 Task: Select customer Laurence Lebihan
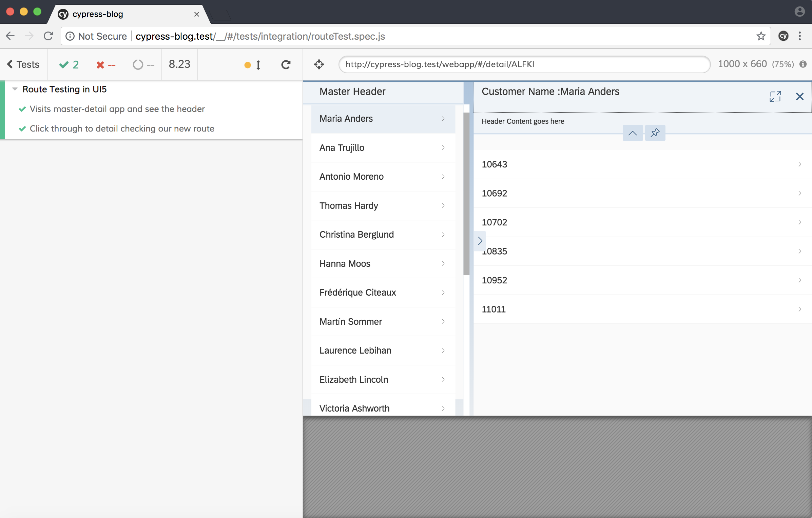pyautogui.click(x=383, y=351)
